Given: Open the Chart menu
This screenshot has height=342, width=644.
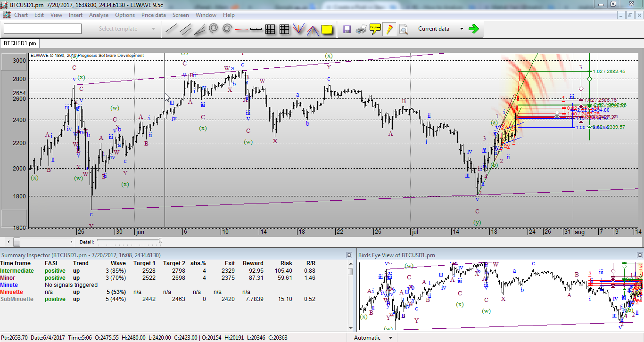Looking at the screenshot, I should click(x=21, y=15).
